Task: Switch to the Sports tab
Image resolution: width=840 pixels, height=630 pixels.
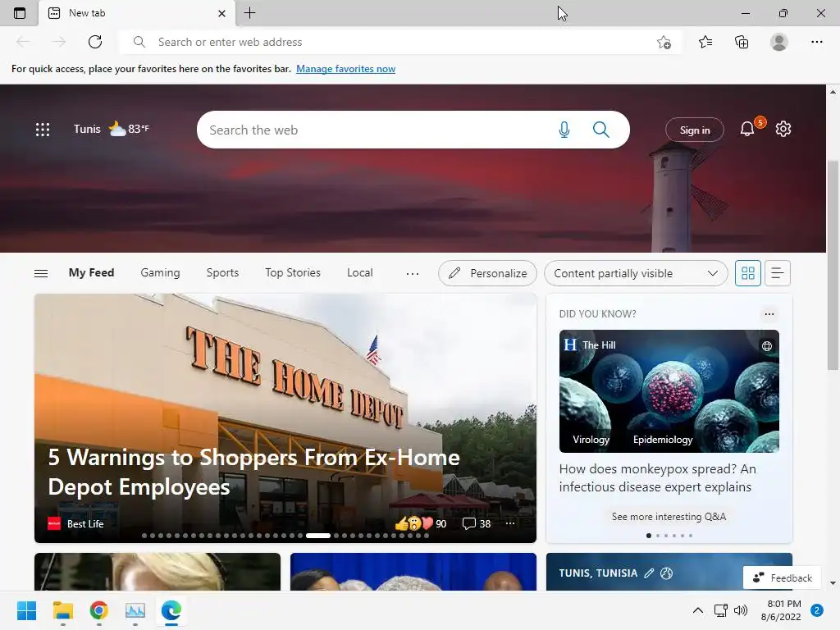Action: coord(222,272)
